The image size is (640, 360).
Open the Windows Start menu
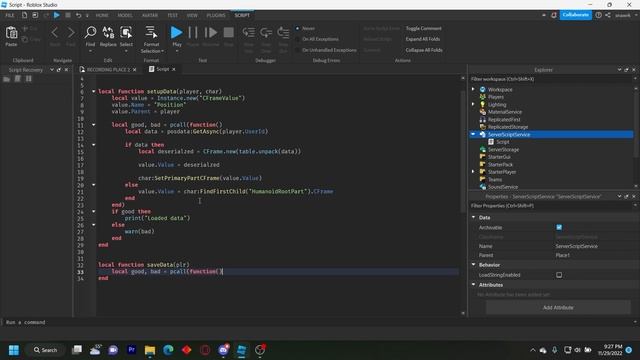coord(14,350)
